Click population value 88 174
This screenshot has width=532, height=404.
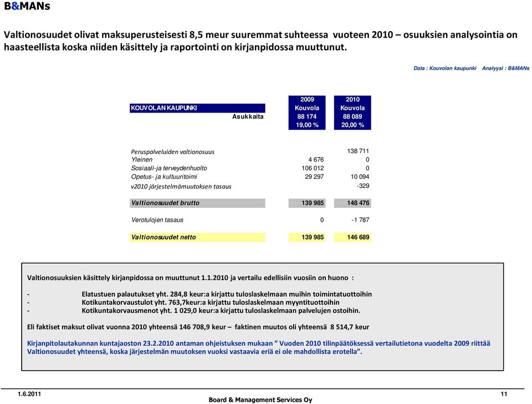[x=307, y=116]
